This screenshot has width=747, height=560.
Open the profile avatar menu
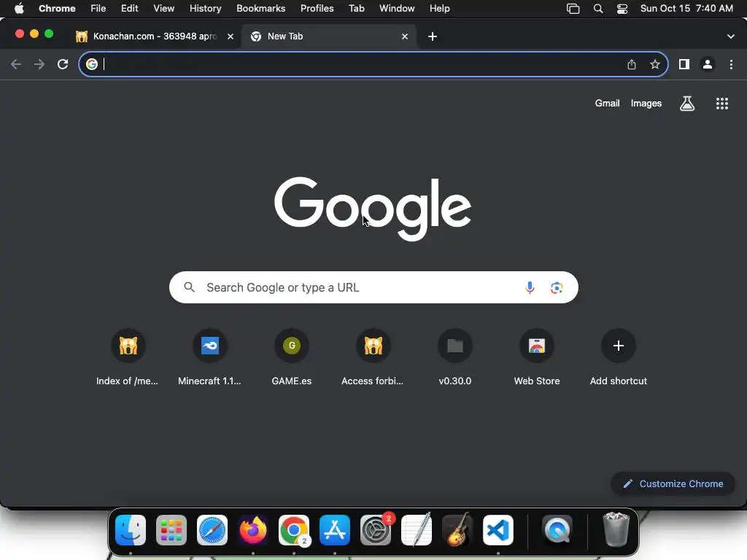pyautogui.click(x=708, y=64)
